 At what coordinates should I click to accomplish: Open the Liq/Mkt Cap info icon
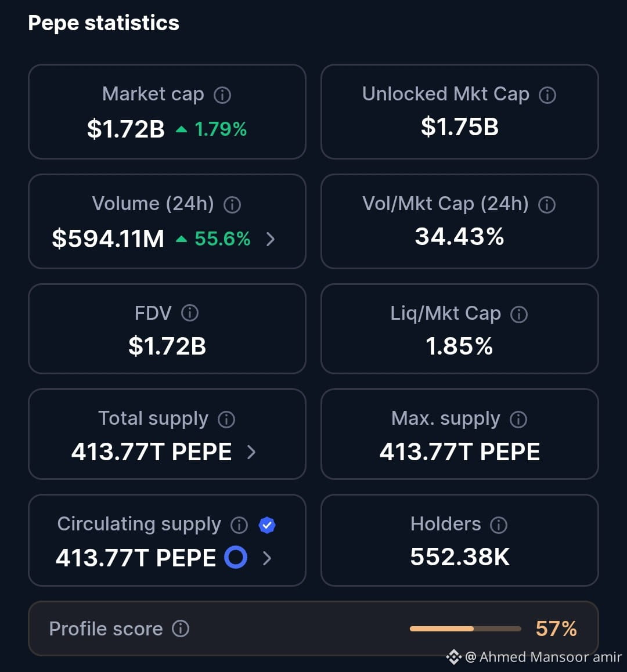pyautogui.click(x=519, y=314)
